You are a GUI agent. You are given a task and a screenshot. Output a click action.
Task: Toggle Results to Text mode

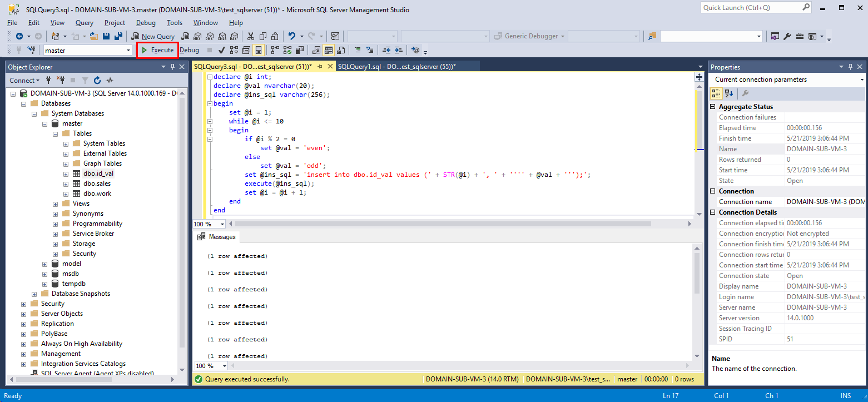[316, 50]
